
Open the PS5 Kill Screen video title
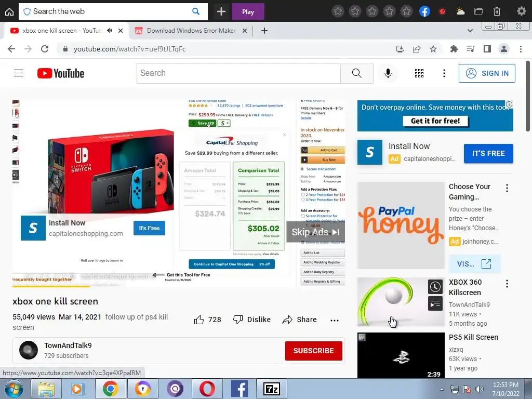[x=473, y=337]
